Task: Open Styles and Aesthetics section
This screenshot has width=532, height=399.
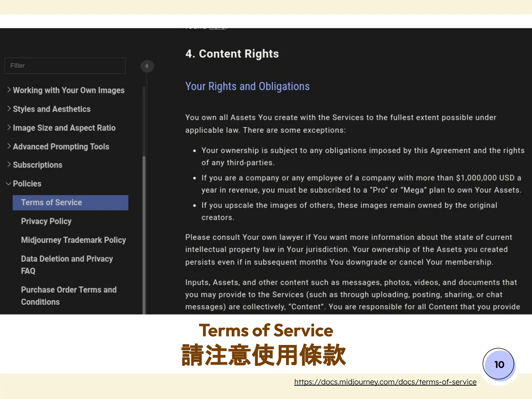Action: point(52,109)
